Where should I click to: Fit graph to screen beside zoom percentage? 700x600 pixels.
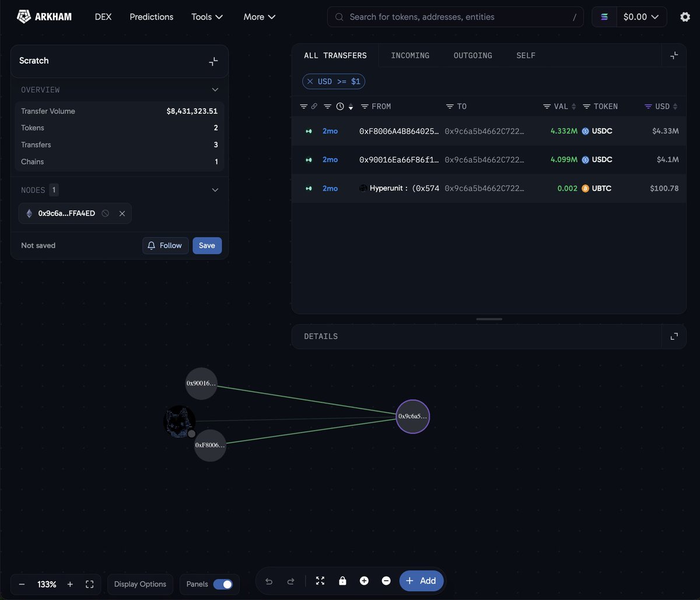[89, 584]
